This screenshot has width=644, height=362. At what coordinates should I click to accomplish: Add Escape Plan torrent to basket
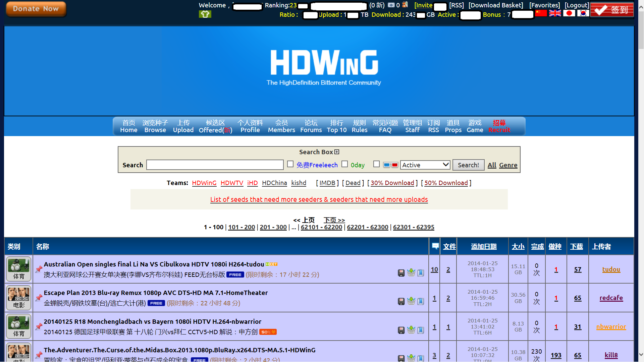tap(411, 301)
